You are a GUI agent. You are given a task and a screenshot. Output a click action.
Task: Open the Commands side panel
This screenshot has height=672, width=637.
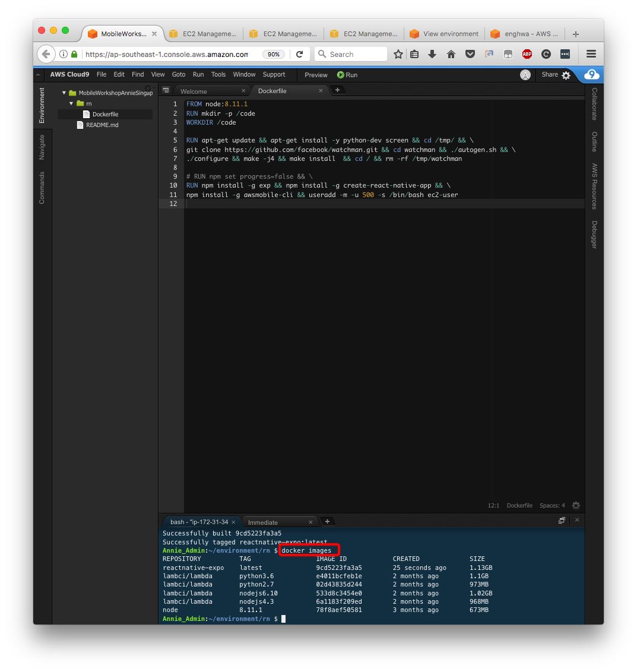tap(42, 188)
